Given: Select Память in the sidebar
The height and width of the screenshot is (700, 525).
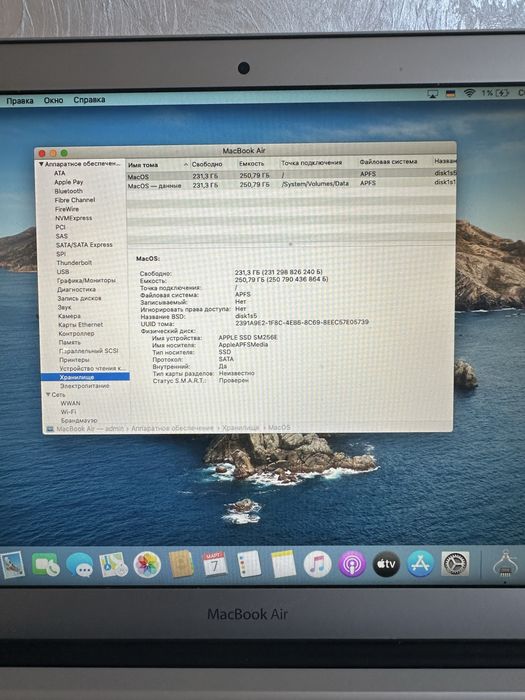Looking at the screenshot, I should point(70,342).
